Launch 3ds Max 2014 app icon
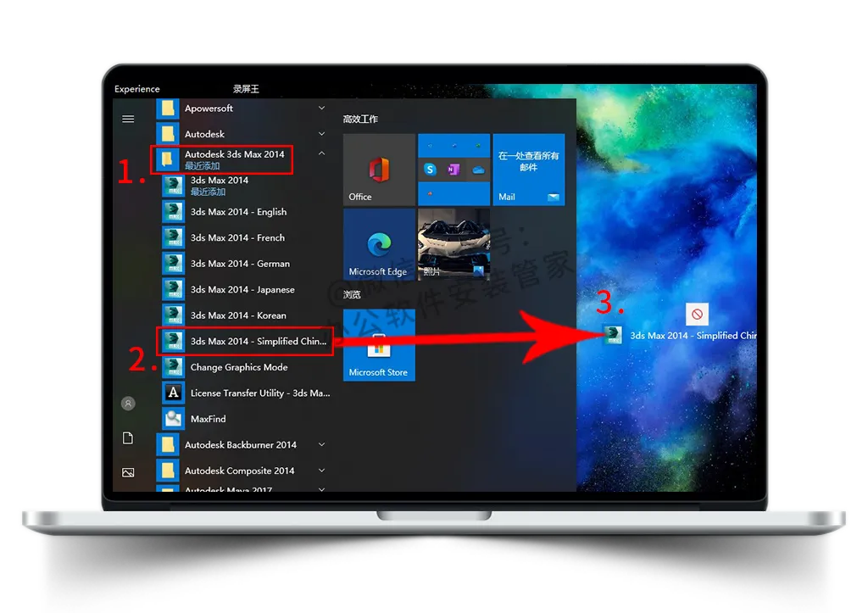The width and height of the screenshot is (868, 613). (173, 186)
